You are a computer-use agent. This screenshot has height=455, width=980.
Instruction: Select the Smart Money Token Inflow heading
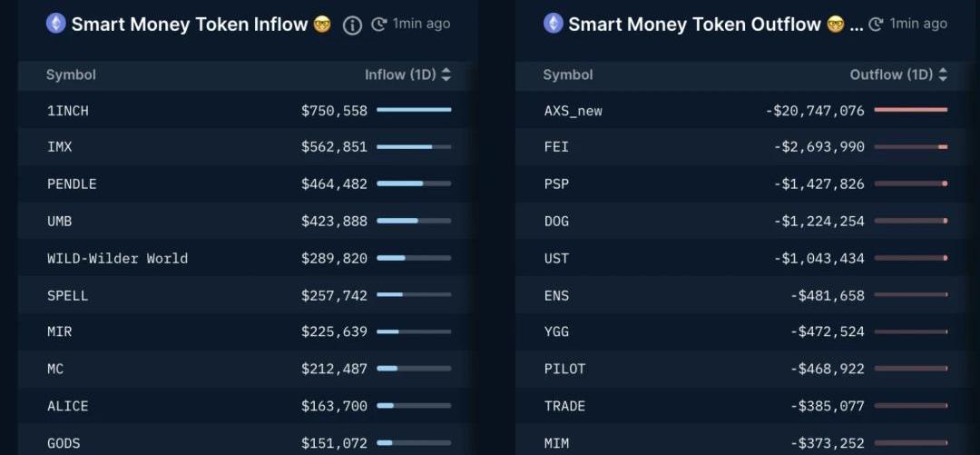click(189, 25)
